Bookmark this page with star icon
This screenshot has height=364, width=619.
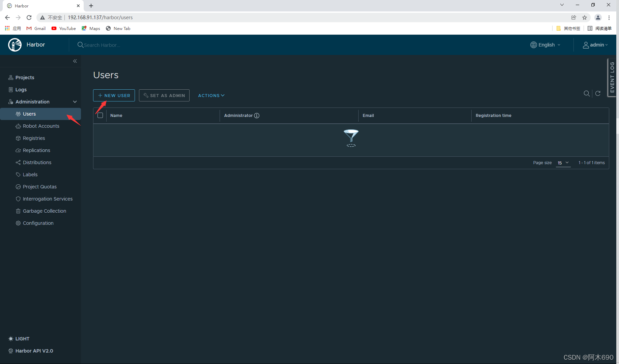(x=585, y=18)
